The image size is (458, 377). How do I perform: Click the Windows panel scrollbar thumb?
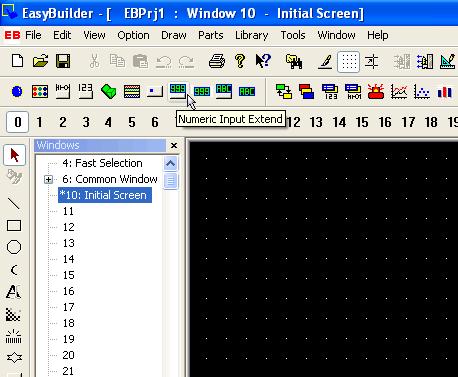coord(171,181)
